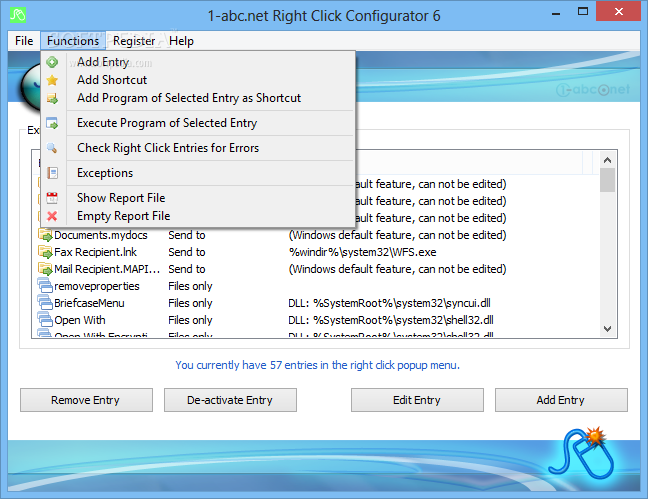Click the red X Empty Report icon
Image resolution: width=648 pixels, height=499 pixels.
tap(52, 216)
